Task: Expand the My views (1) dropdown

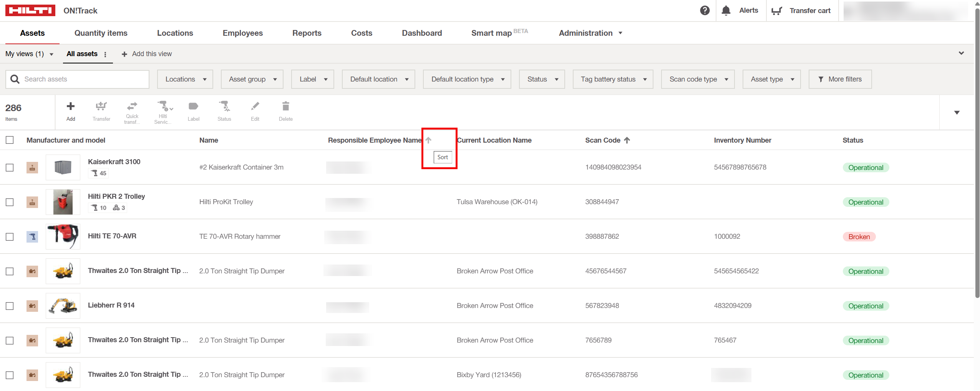Action: [x=29, y=54]
